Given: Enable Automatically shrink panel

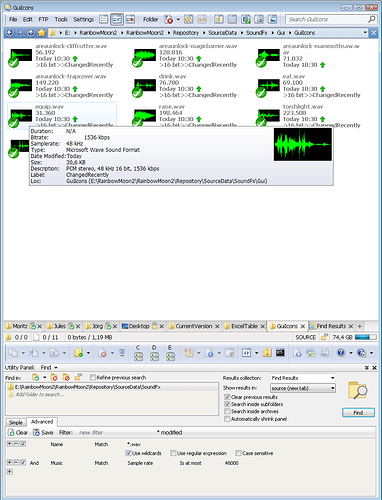Looking at the screenshot, I should coord(227,419).
